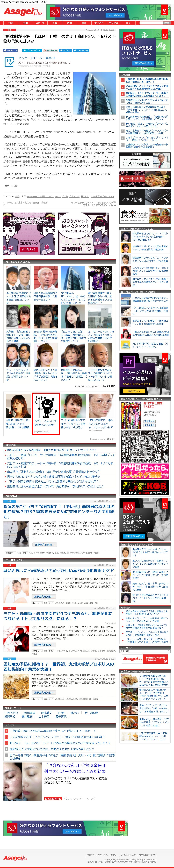Click the Asagei plus logo in header

pos(23,12)
